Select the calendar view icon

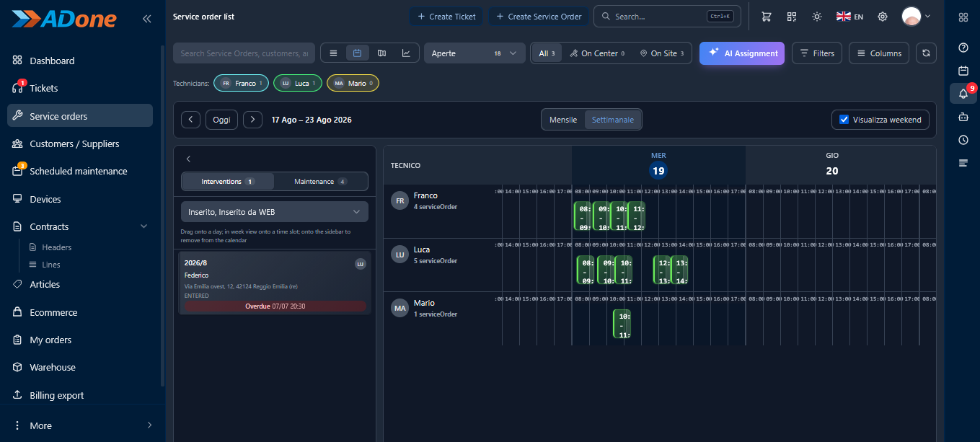pyautogui.click(x=357, y=53)
